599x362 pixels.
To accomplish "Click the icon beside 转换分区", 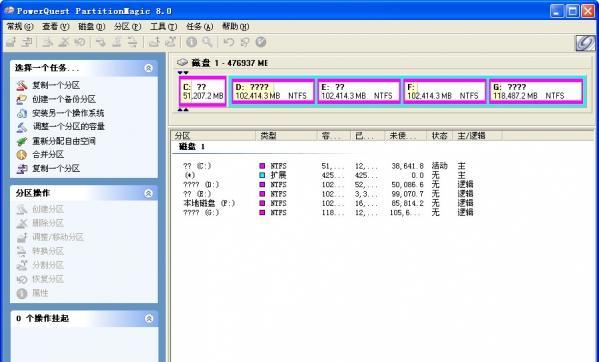I will click(22, 251).
